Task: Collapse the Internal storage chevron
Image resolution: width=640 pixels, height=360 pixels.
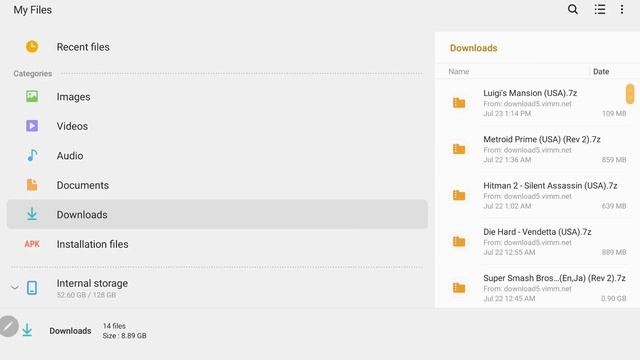Action: point(15,288)
